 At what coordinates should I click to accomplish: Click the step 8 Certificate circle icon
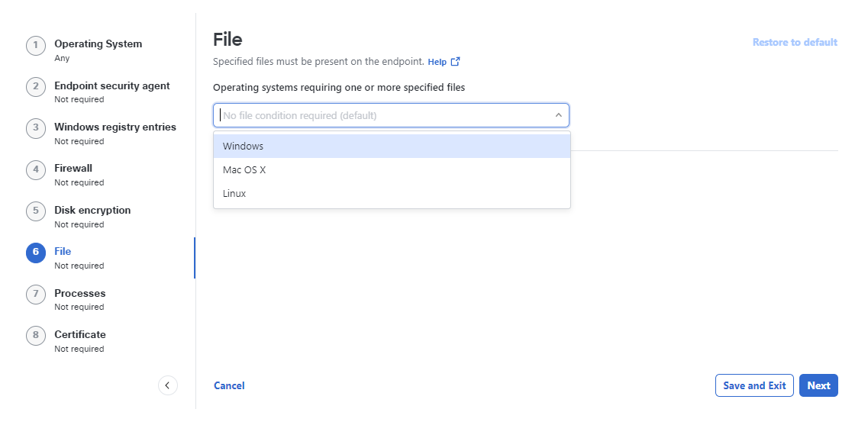click(35, 336)
